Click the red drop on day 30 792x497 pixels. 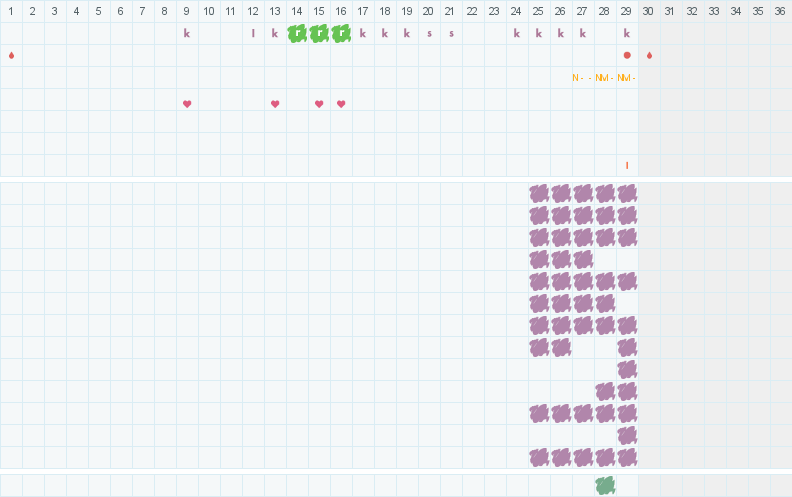click(x=649, y=55)
